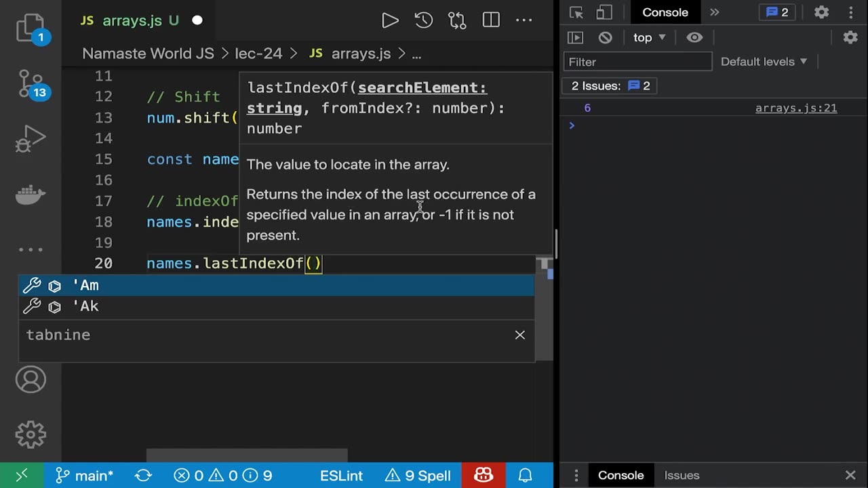Expand more DevTools tabs chevron

point(714,12)
